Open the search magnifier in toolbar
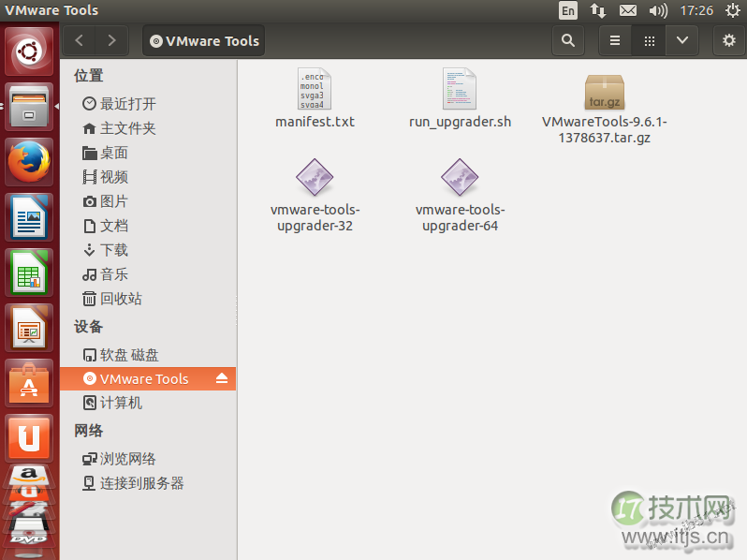This screenshot has height=560, width=747. click(x=568, y=40)
